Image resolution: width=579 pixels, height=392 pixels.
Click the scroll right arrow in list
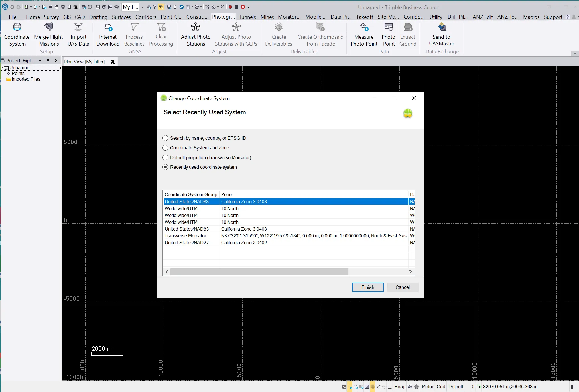411,272
